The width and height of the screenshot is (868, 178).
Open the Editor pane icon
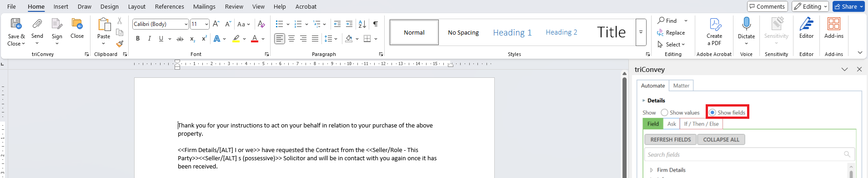click(x=807, y=24)
